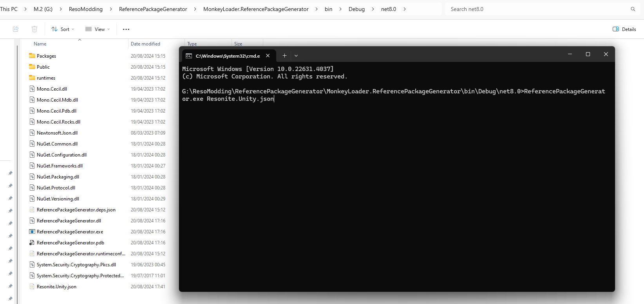Expand chevron after This PC breadcrumb
Image resolution: width=644 pixels, height=304 pixels.
25,9
